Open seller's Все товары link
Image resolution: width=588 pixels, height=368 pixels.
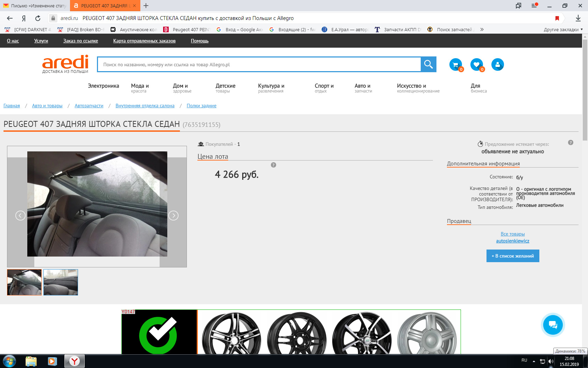[x=513, y=234]
